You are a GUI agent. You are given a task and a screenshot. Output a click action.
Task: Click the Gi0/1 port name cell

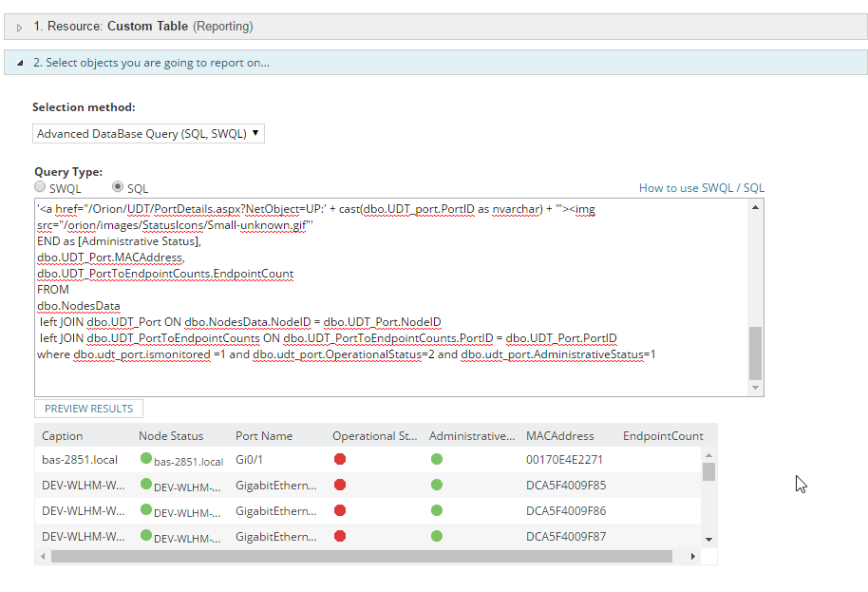[249, 460]
